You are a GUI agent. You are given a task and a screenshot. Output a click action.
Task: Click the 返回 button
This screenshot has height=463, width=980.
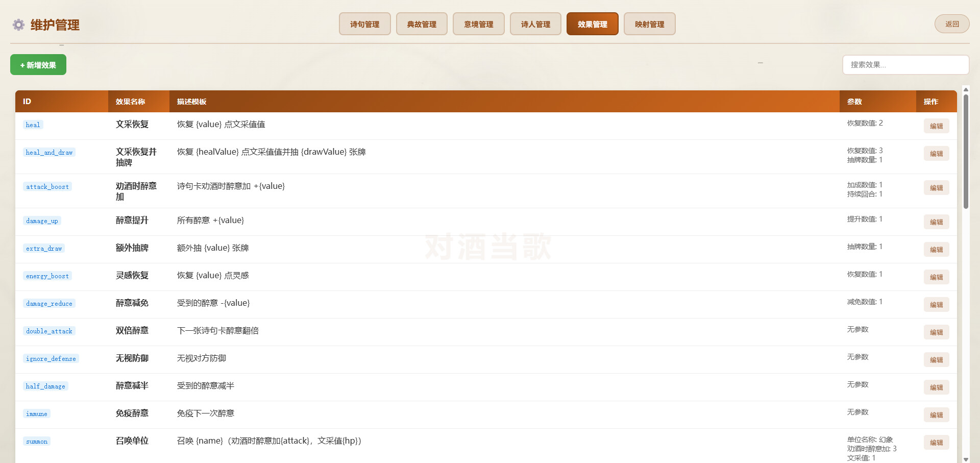tap(951, 24)
